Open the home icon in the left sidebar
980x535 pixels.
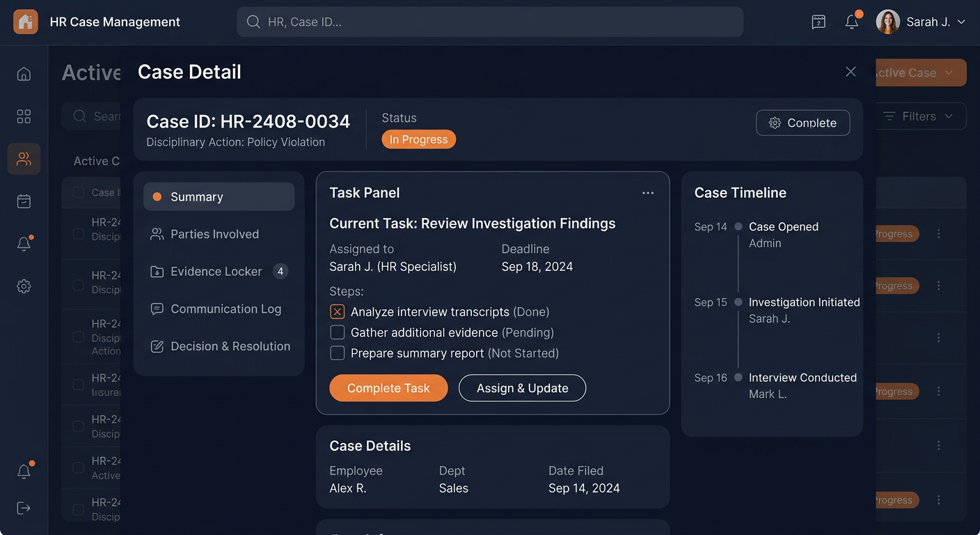tap(24, 74)
